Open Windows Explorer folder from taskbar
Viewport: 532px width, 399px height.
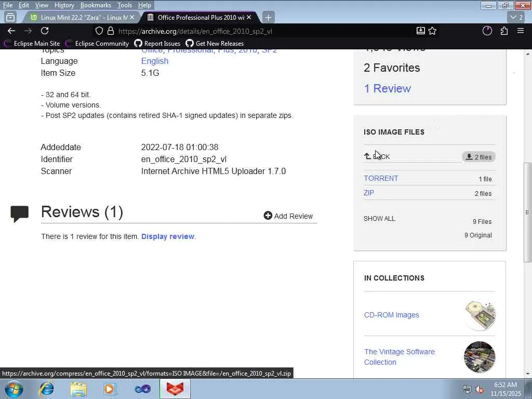click(x=78, y=389)
